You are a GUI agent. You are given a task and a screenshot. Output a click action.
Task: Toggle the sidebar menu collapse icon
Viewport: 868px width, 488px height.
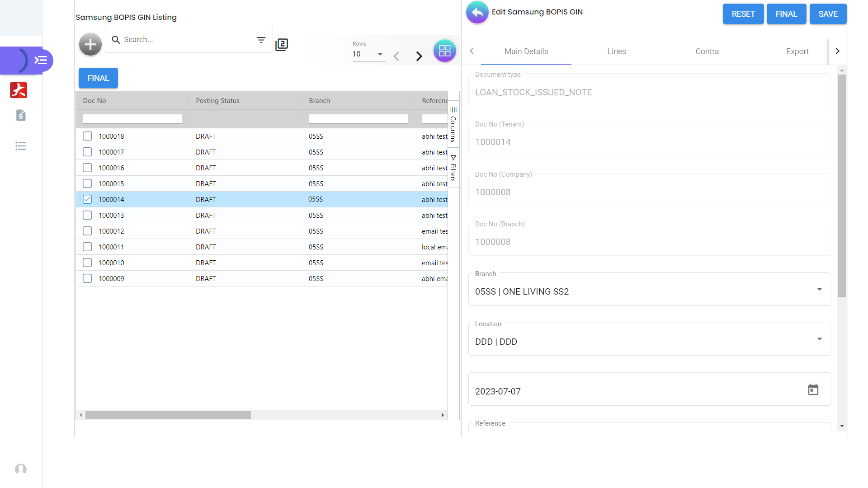41,60
